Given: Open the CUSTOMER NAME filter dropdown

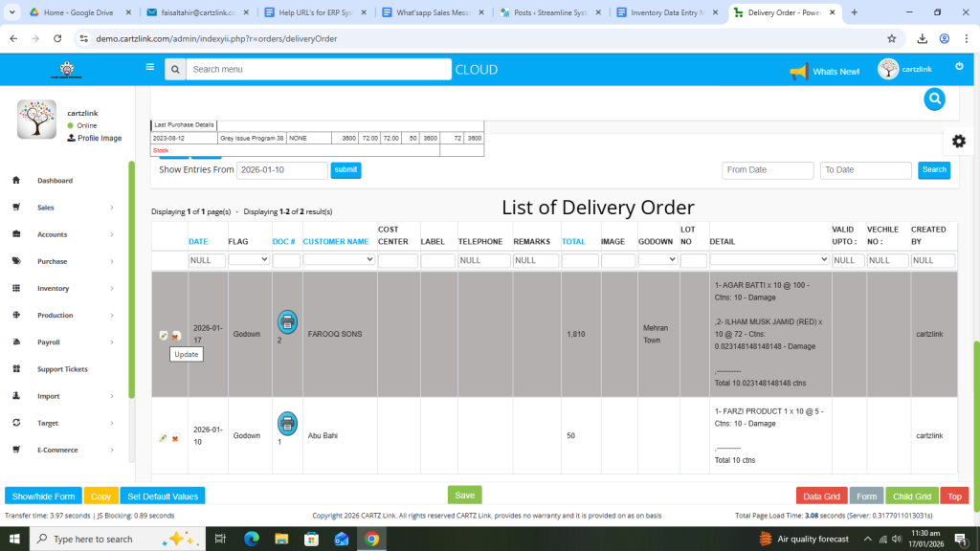Looking at the screenshot, I should pyautogui.click(x=339, y=259).
